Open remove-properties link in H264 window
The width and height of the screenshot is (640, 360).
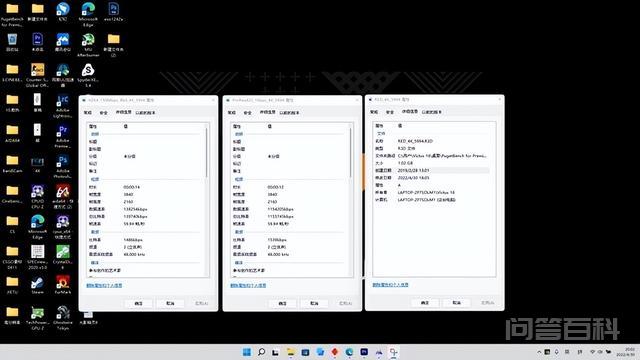(x=104, y=285)
